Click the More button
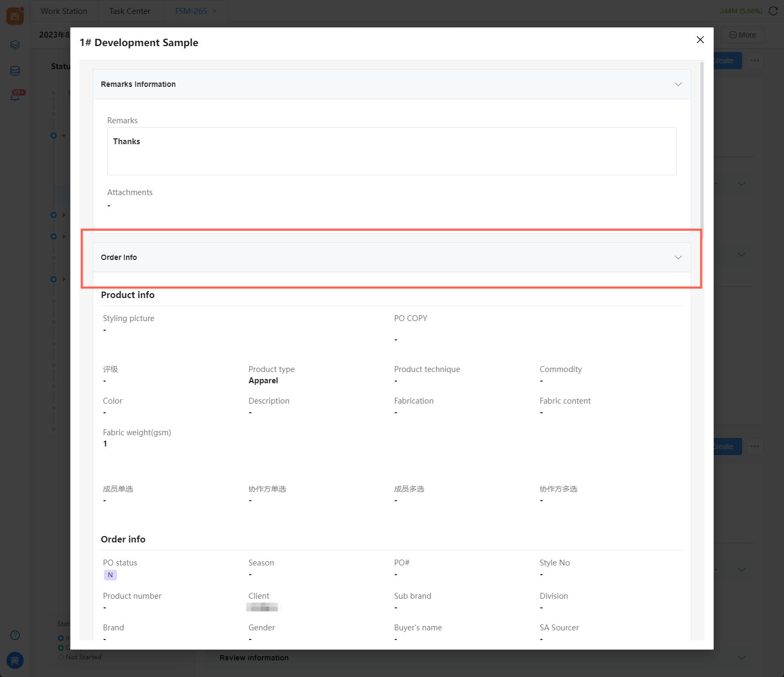Screen dimensions: 784x677 [743, 35]
